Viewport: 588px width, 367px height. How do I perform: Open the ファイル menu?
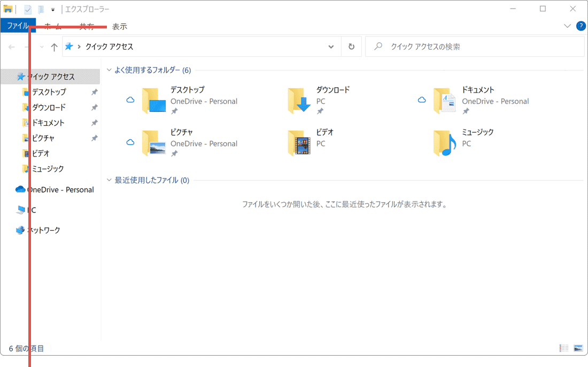[x=18, y=26]
